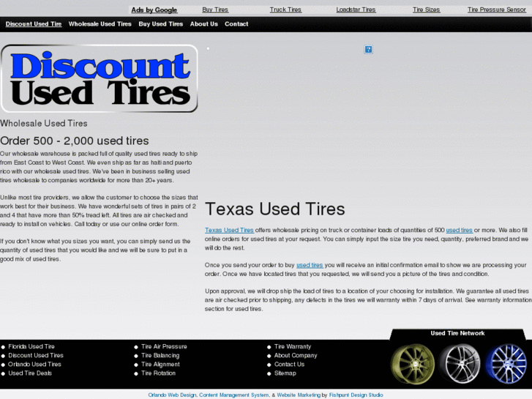532x399 pixels.
Task: Open Tire Alignment footer link
Action: (x=160, y=365)
